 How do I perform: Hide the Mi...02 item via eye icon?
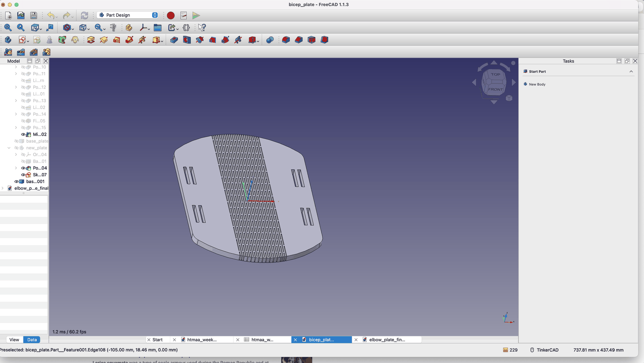tap(23, 134)
